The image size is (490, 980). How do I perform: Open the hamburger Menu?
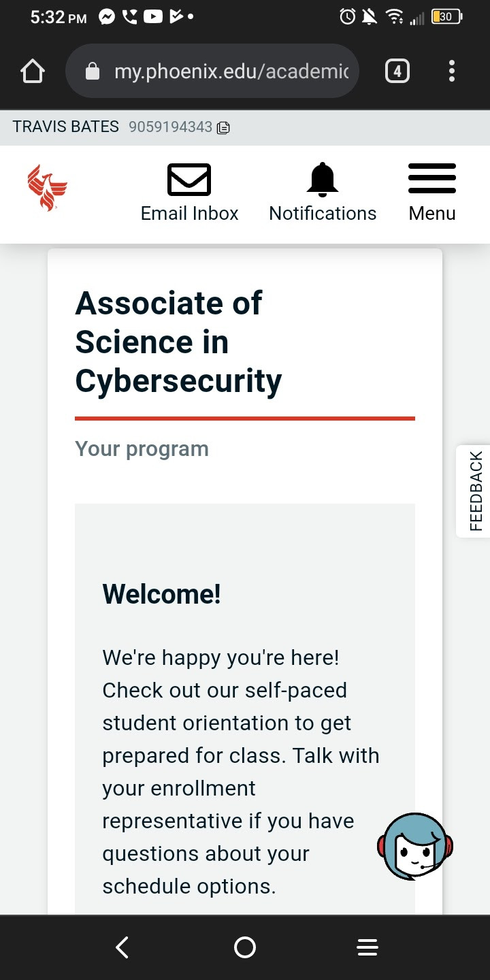pos(432,179)
